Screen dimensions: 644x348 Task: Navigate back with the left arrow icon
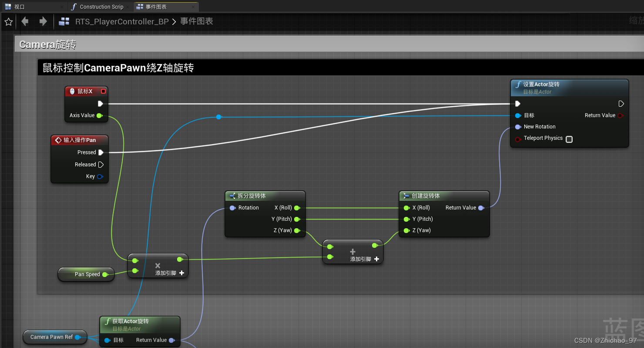tap(25, 21)
